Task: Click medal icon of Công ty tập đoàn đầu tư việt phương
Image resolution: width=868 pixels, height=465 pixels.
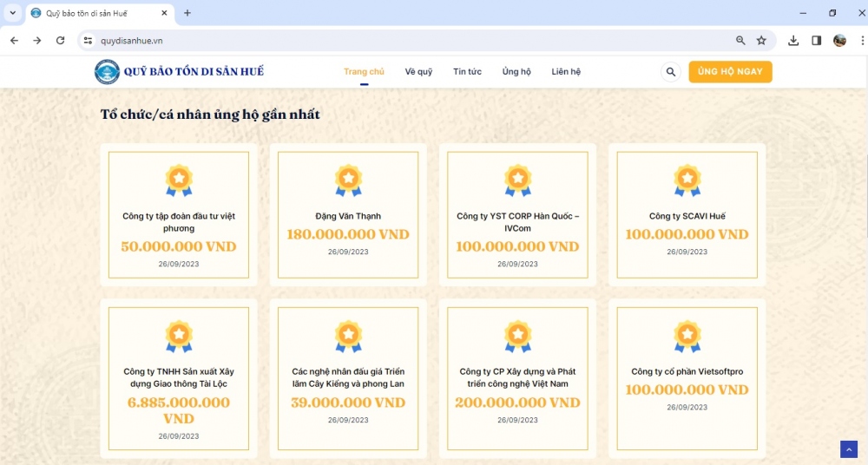Action: coord(179,180)
